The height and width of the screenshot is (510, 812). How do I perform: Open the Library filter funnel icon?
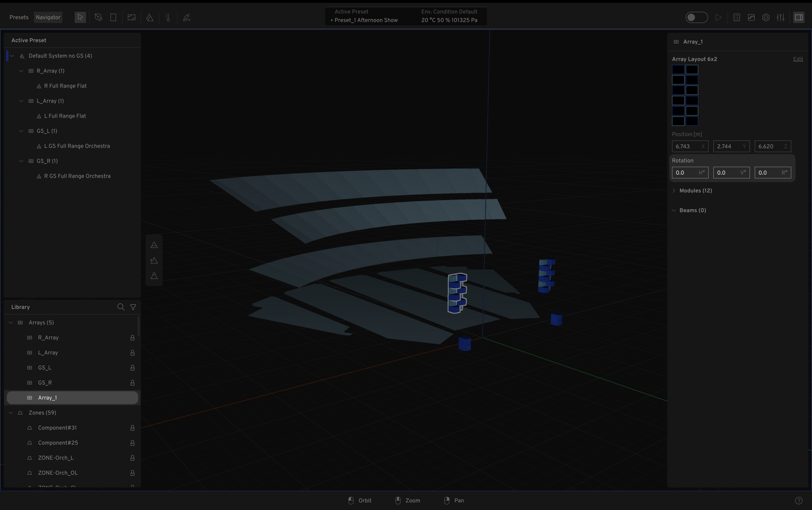pos(133,307)
